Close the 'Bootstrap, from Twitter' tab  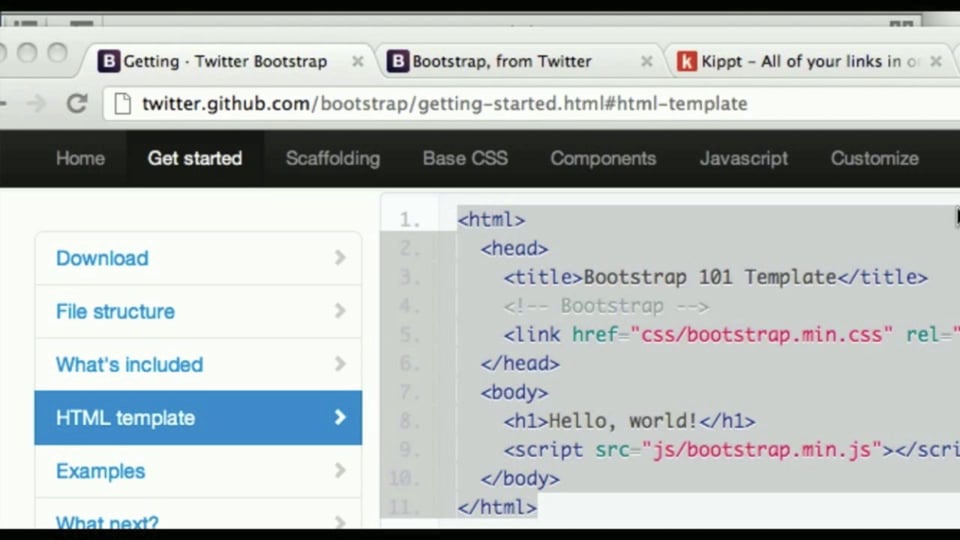[646, 61]
